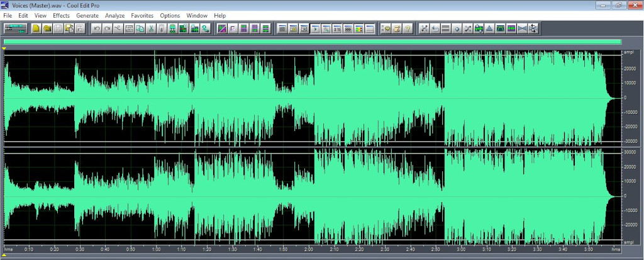
Task: Toggle the first gray window-panel toolbar button
Action: click(282, 29)
